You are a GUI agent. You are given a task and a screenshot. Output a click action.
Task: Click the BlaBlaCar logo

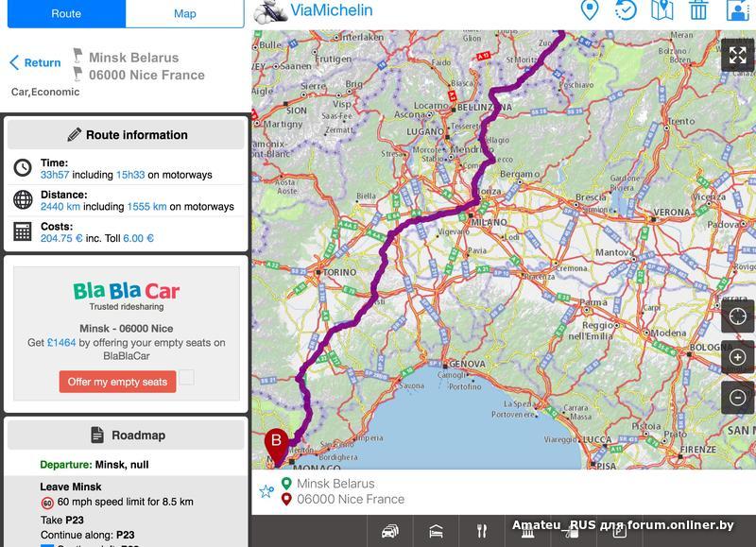(127, 291)
